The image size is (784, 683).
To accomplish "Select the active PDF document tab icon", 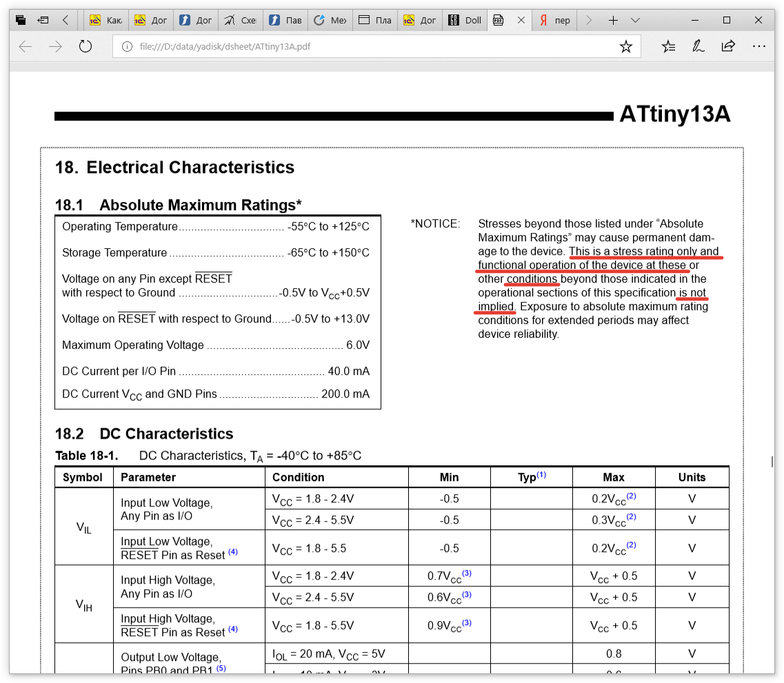I will tap(498, 20).
